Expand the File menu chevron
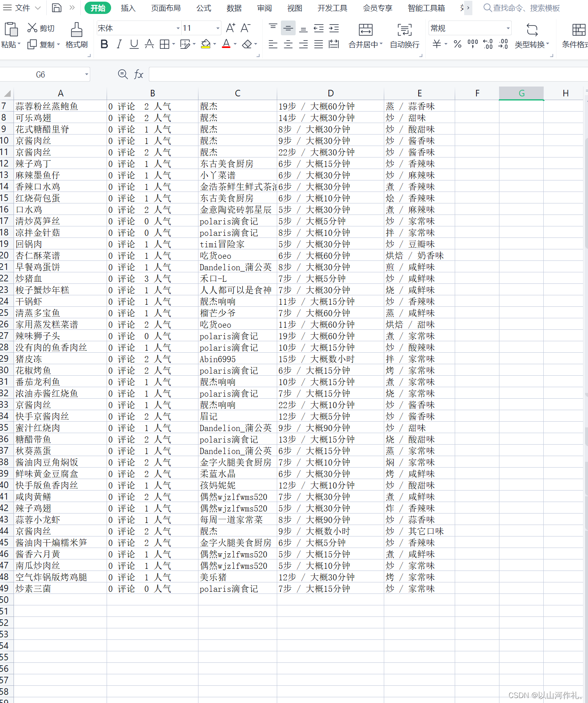Viewport: 588px width, 703px height. point(38,8)
